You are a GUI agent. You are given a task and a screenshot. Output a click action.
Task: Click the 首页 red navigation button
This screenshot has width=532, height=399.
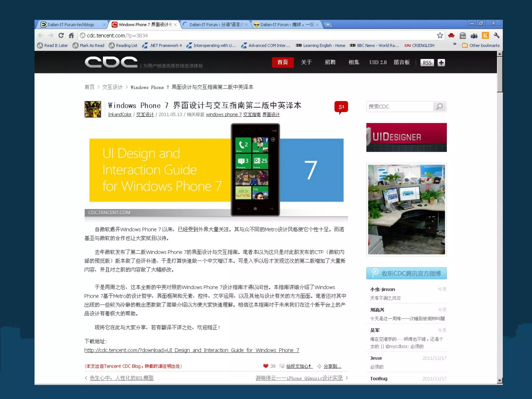pyautogui.click(x=283, y=62)
